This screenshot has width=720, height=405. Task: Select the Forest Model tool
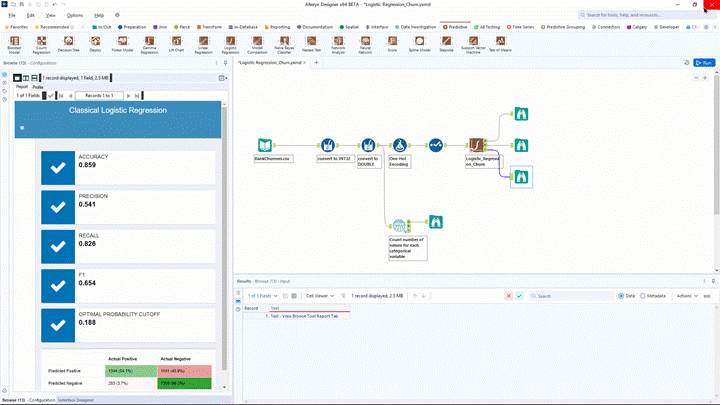click(122, 44)
